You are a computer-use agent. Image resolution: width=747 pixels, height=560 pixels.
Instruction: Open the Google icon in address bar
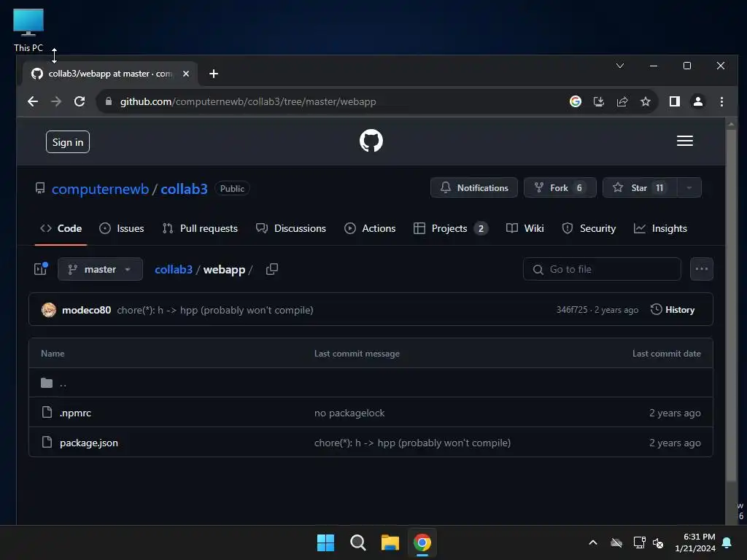click(x=575, y=101)
